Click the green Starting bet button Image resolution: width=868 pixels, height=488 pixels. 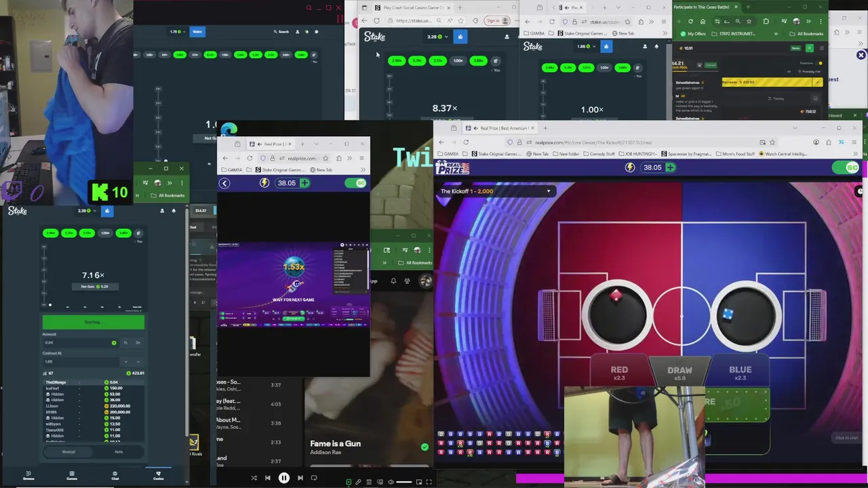click(x=93, y=322)
